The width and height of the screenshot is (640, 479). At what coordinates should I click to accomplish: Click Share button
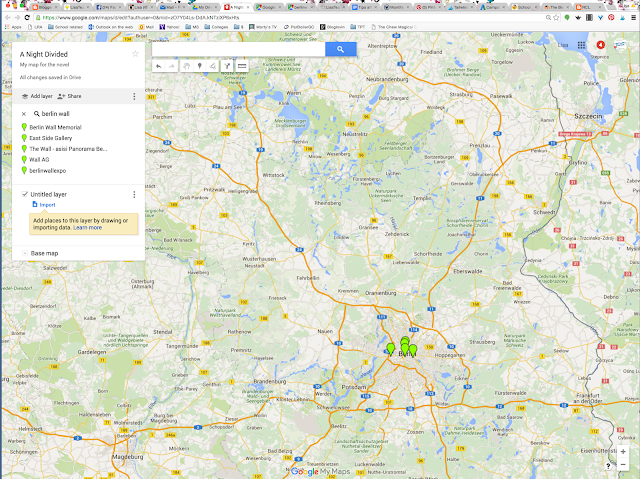pyautogui.click(x=69, y=96)
